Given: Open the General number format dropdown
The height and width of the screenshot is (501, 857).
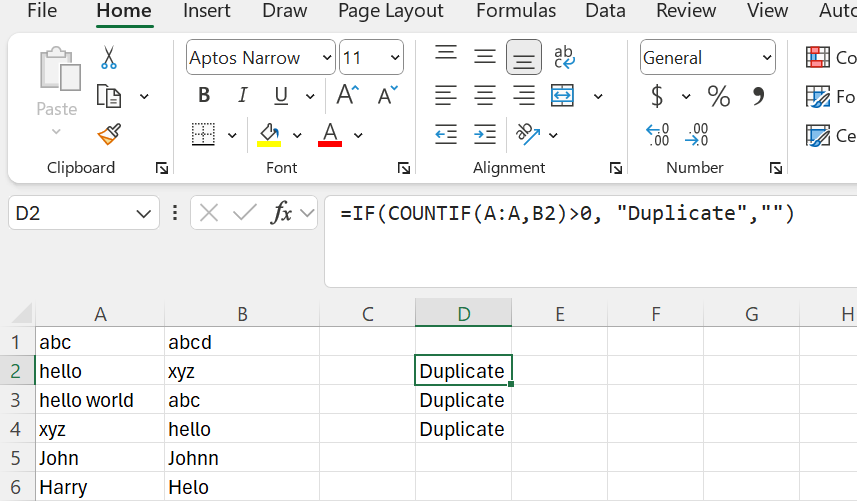Looking at the screenshot, I should click(767, 57).
